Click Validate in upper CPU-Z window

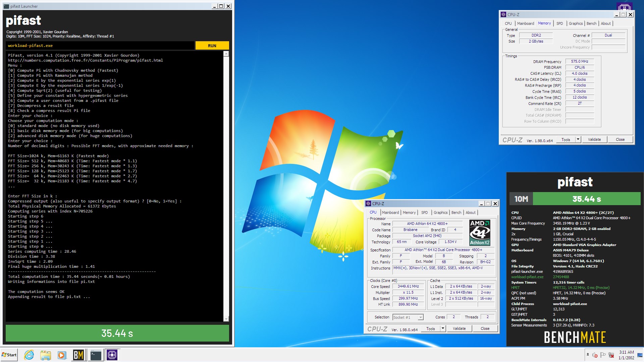[x=594, y=140]
